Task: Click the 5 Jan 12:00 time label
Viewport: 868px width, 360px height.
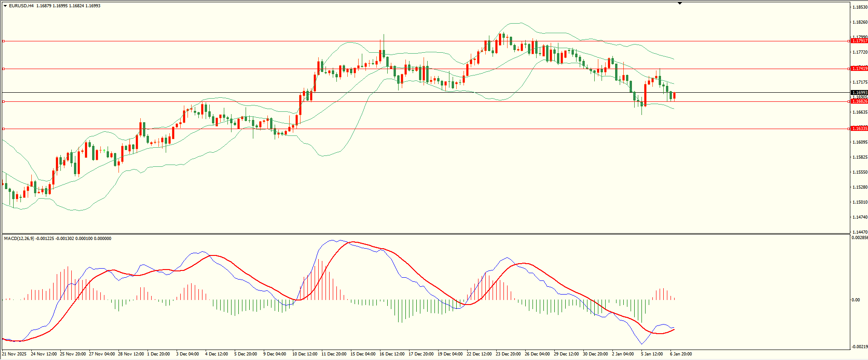Action: (x=652, y=354)
